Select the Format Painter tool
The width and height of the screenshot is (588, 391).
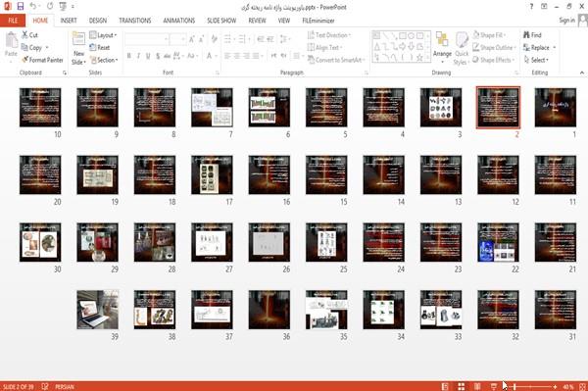click(x=42, y=60)
